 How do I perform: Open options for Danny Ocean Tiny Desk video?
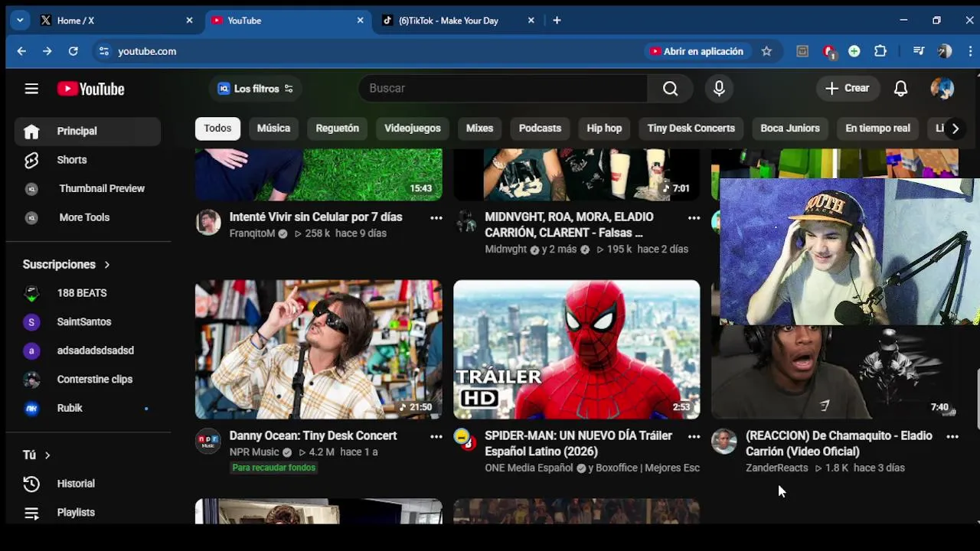(x=436, y=436)
